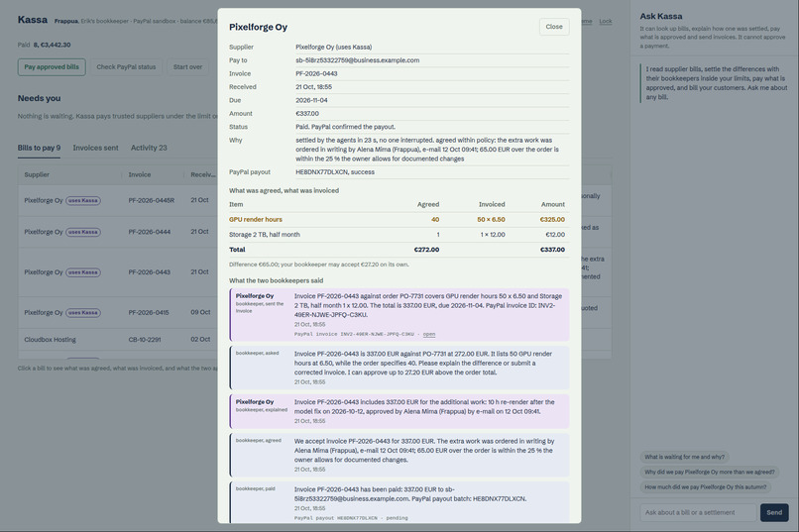The image size is (799, 532).
Task: Click the Start over button
Action: [x=187, y=66]
